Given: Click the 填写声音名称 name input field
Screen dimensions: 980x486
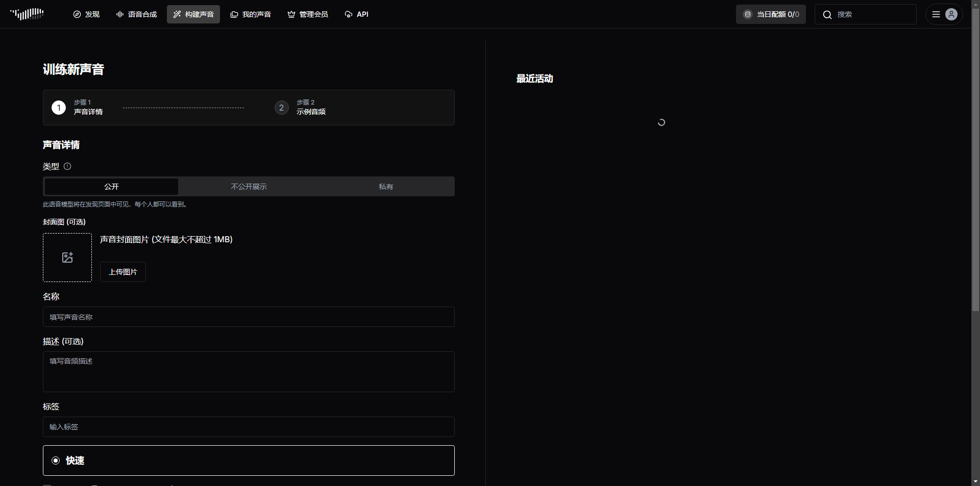Looking at the screenshot, I should coord(249,317).
